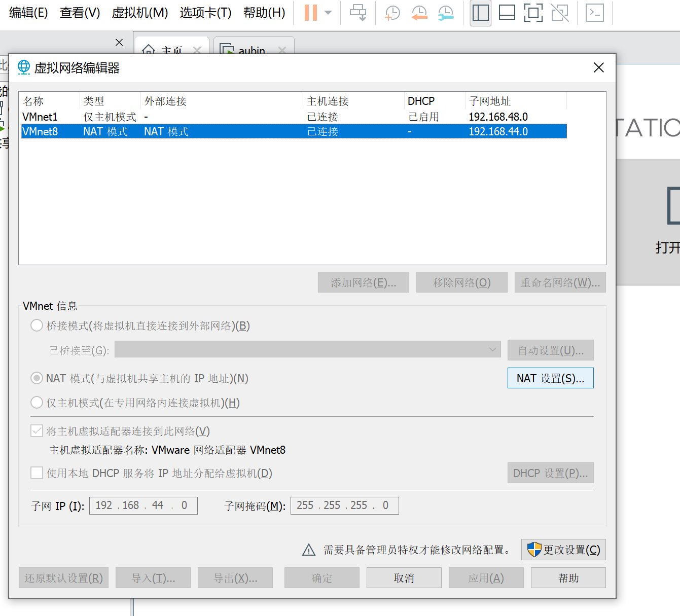Click into the 子网 IP address field
This screenshot has width=680, height=616.
[x=144, y=505]
